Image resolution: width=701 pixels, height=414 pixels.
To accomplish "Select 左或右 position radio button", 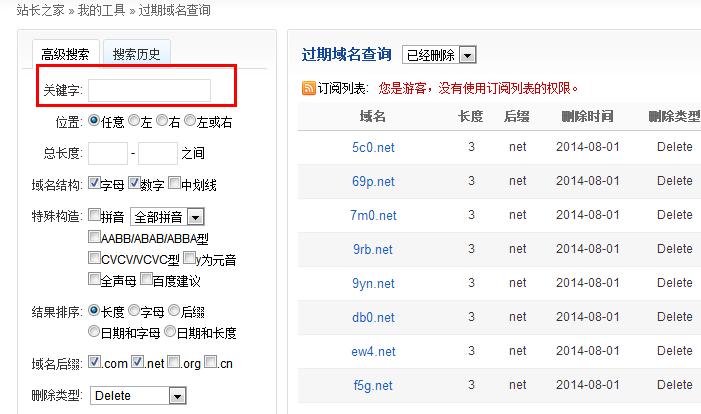I will (x=190, y=120).
